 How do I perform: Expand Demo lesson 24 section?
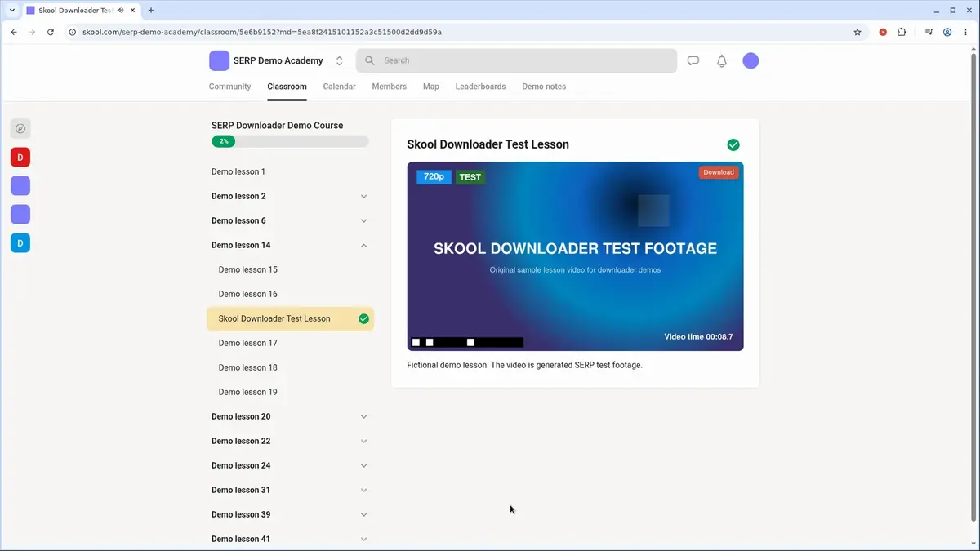pyautogui.click(x=364, y=465)
